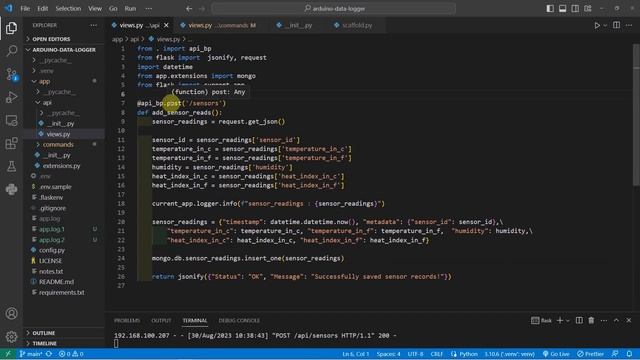
Task: Run the Python file with play icon
Action: (x=597, y=25)
